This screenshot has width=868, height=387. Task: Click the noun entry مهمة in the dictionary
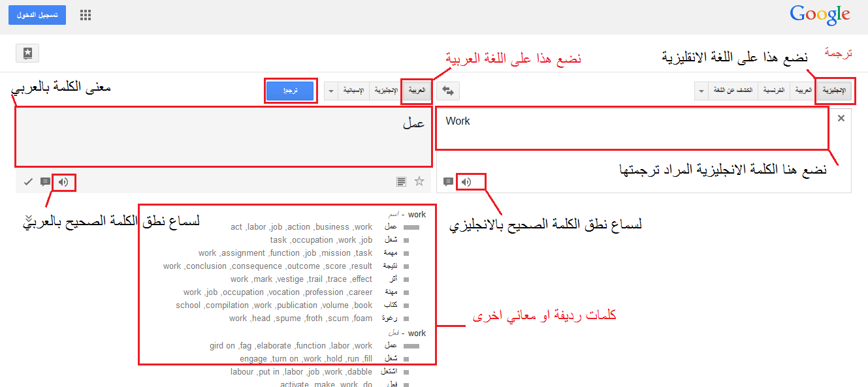point(390,253)
